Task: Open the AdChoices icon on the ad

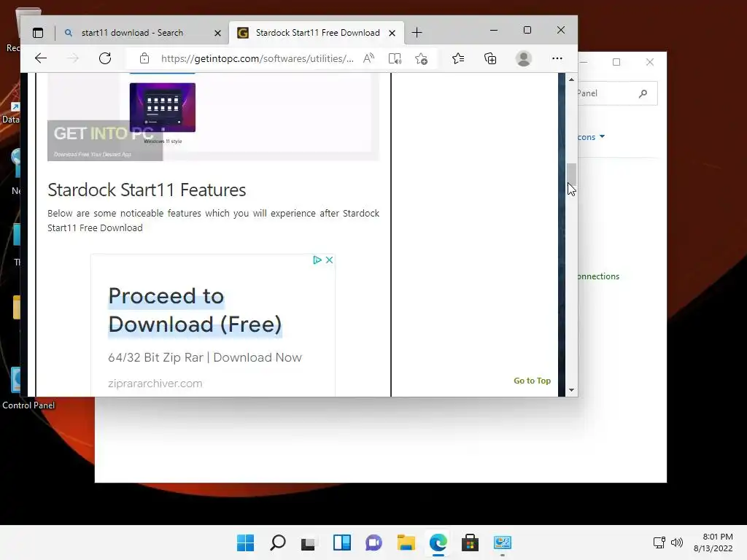Action: pos(317,260)
